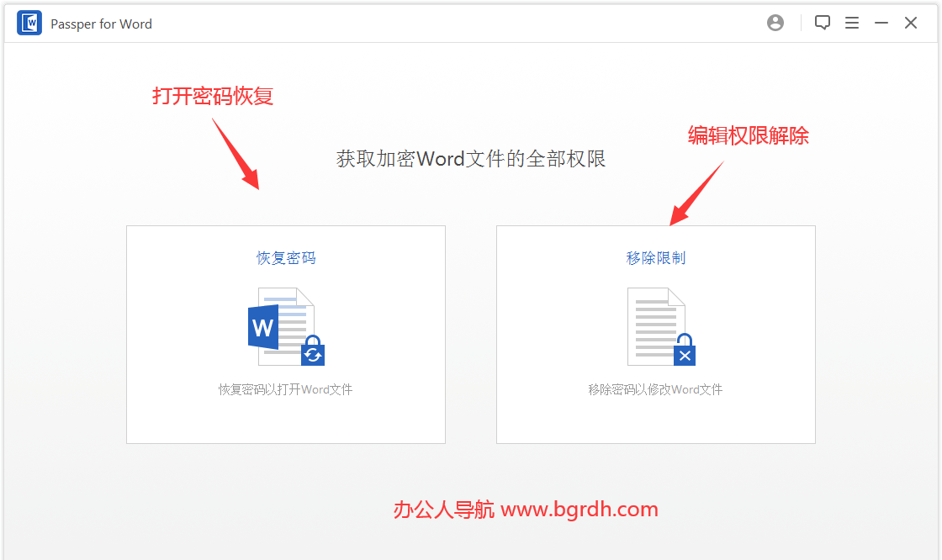Click the 办公人导航 red watermark text
The height and width of the screenshot is (560, 942).
coord(444,510)
